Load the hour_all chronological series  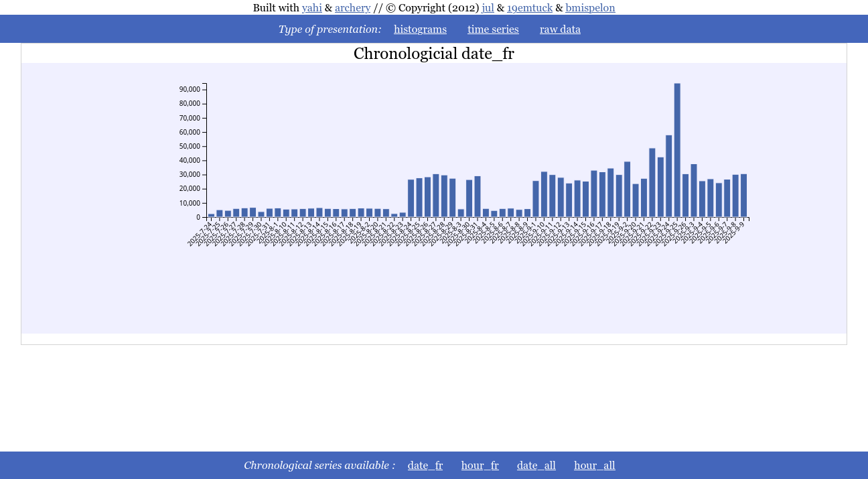(594, 466)
